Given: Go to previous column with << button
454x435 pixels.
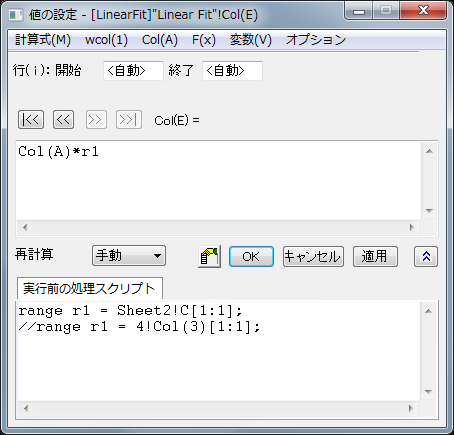Looking at the screenshot, I should (63, 120).
